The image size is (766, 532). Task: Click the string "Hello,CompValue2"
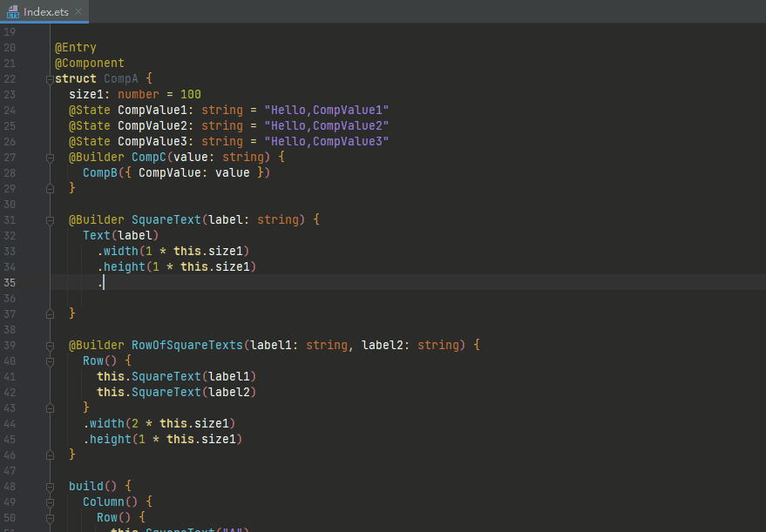[x=326, y=125]
